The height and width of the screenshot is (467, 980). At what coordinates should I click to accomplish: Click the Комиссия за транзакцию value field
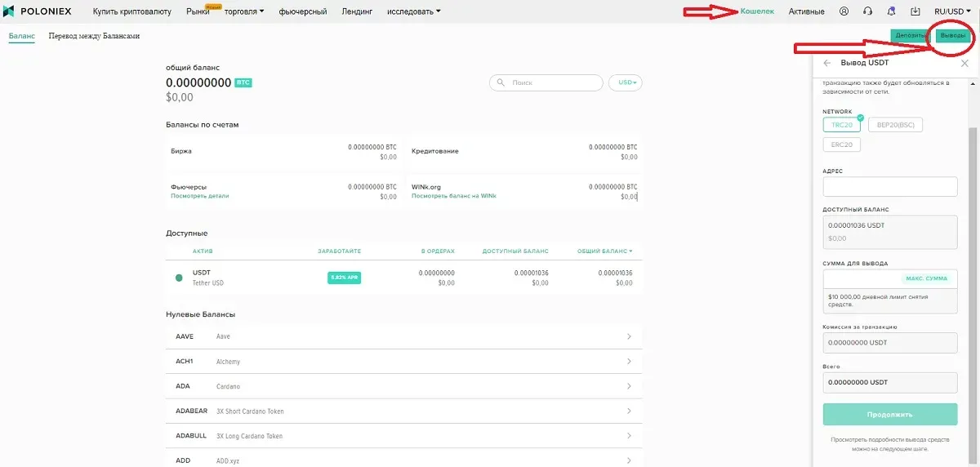pos(890,343)
